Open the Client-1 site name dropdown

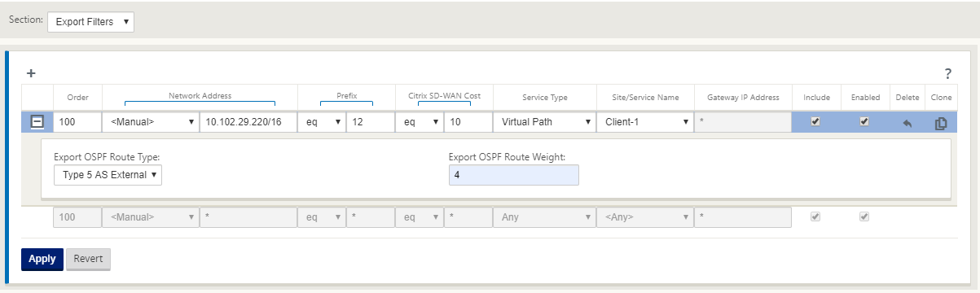tap(645, 122)
